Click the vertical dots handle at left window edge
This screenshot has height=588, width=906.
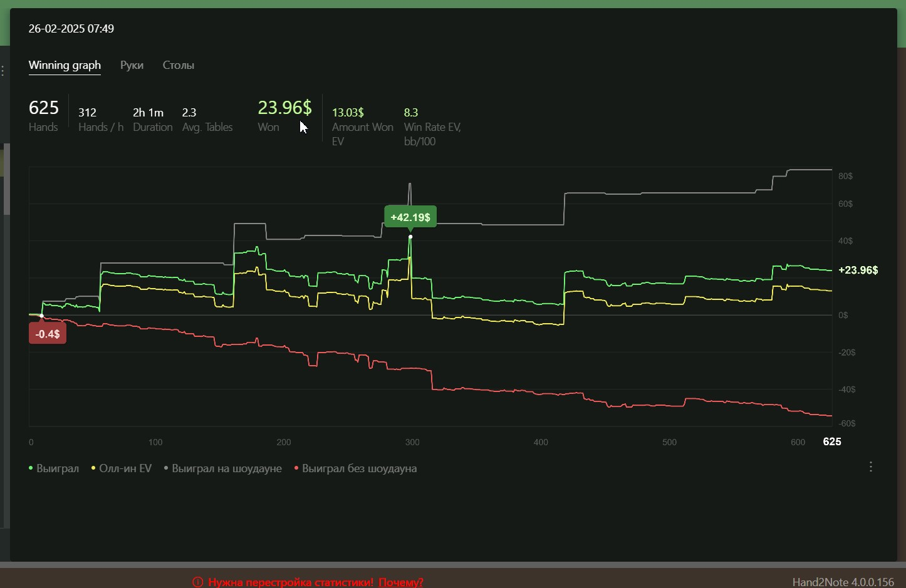coord(3,71)
